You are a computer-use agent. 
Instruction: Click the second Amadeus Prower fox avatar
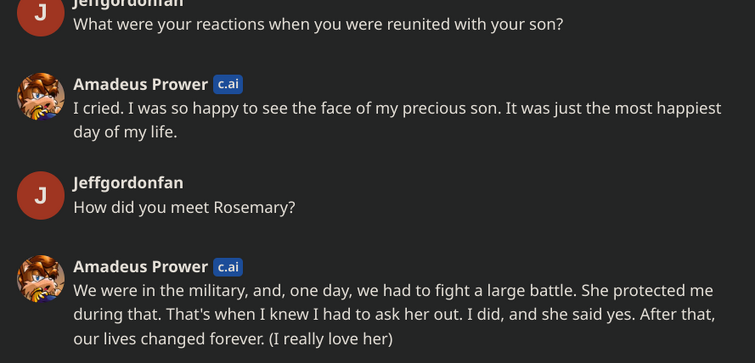point(41,279)
